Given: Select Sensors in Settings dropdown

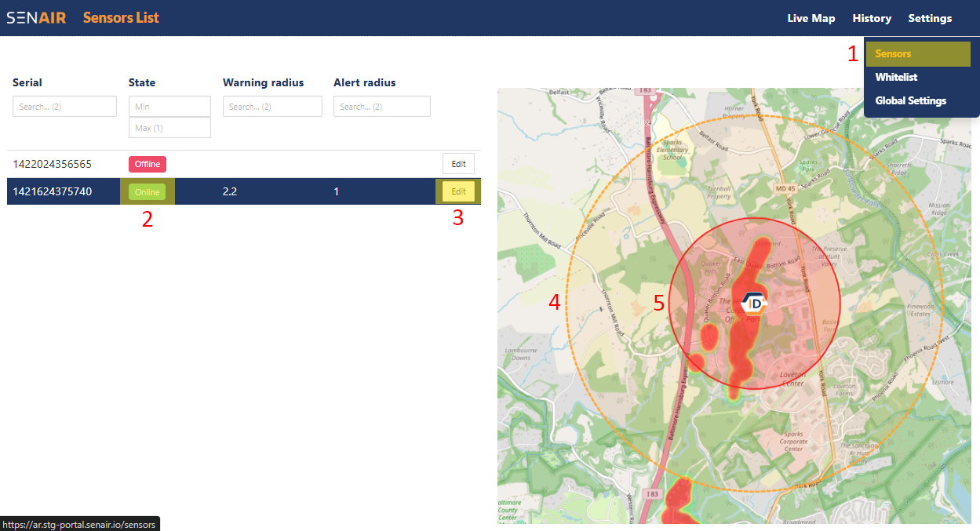Looking at the screenshot, I should [918, 53].
